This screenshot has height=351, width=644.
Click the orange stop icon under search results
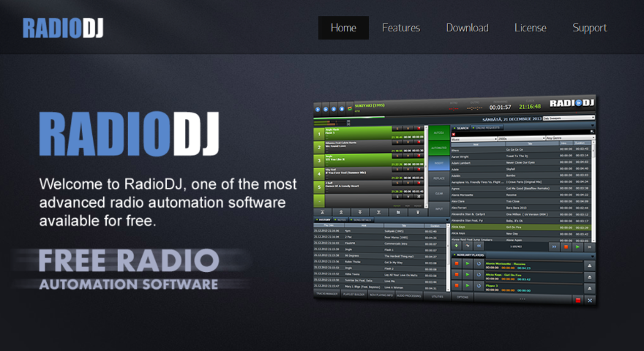pyautogui.click(x=566, y=246)
